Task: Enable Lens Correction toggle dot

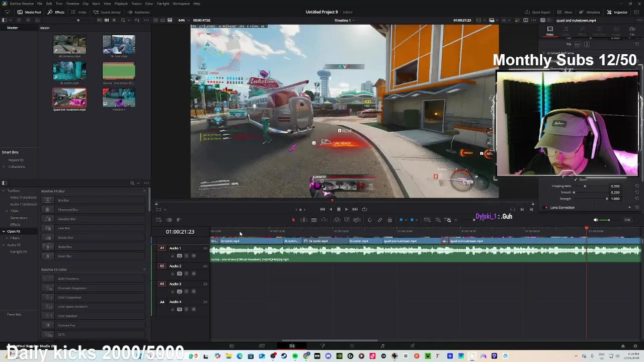Action: click(546, 207)
